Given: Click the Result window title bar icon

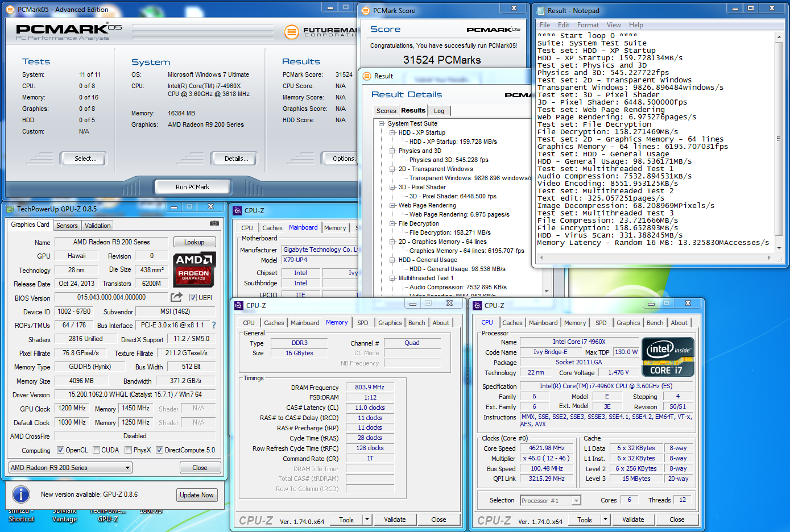Looking at the screenshot, I should (367, 76).
